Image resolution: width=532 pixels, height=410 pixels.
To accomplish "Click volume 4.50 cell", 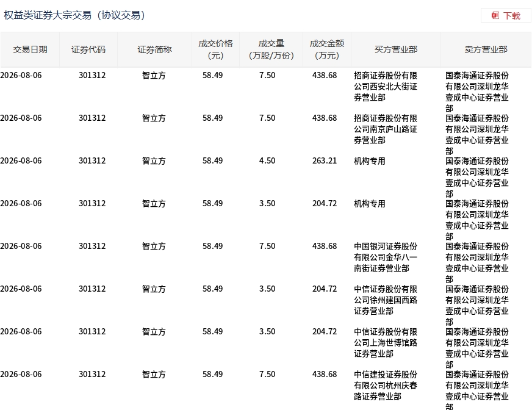I will pyautogui.click(x=267, y=161).
